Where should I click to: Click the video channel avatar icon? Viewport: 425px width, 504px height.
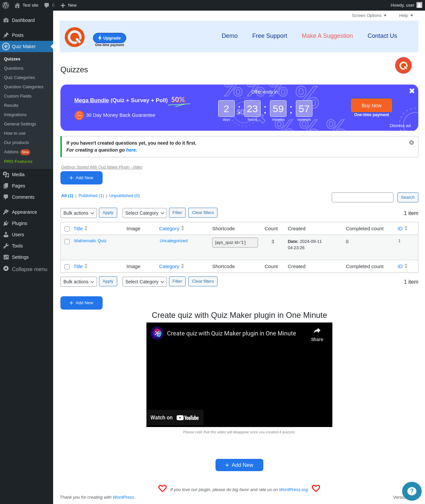157,333
